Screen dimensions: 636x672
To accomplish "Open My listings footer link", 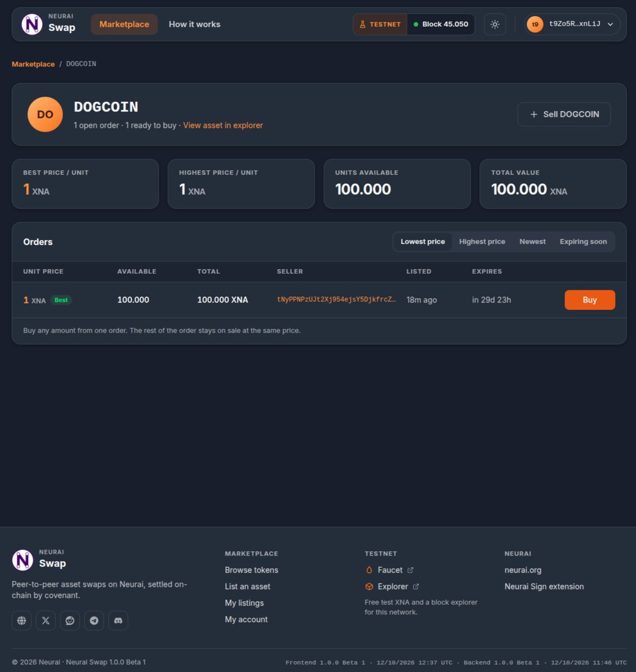I will (244, 603).
